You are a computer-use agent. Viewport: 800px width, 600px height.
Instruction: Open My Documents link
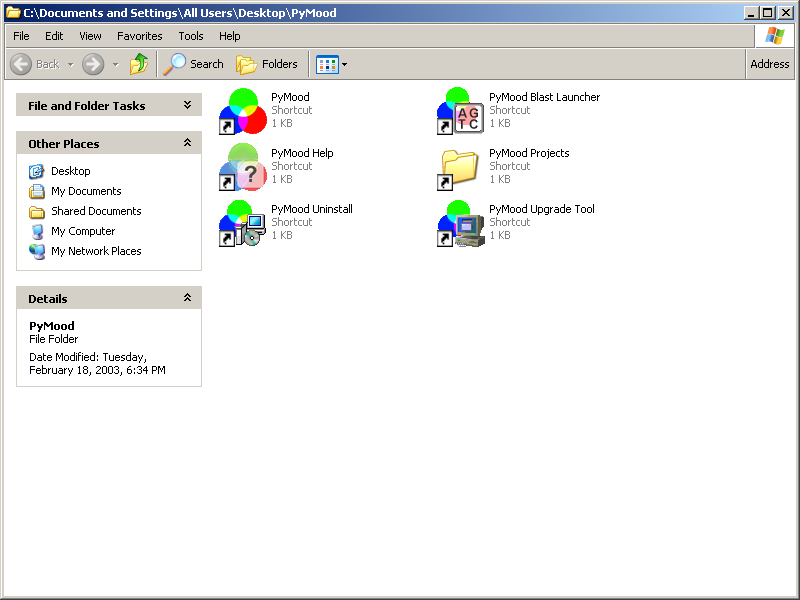[x=86, y=191]
